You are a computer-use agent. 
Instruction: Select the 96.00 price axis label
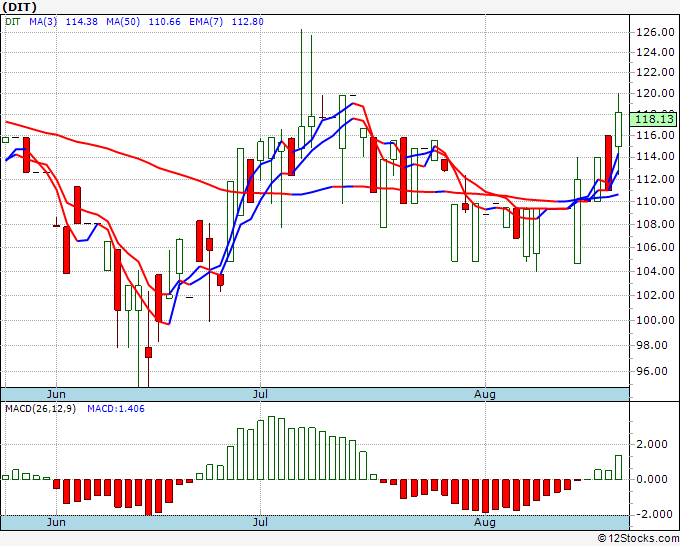(651, 371)
